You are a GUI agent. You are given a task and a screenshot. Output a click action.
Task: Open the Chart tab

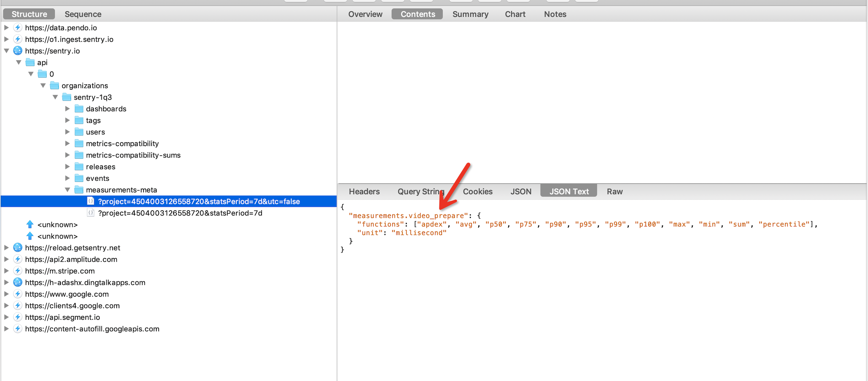(515, 14)
